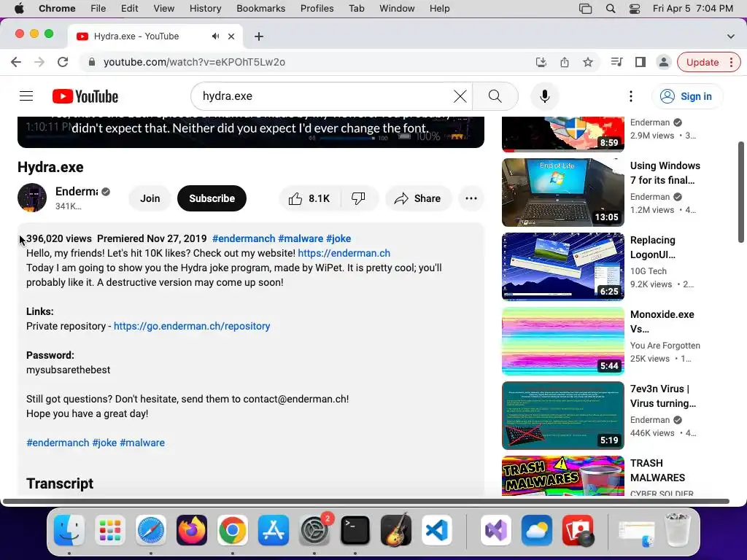This screenshot has width=747, height=560.
Task: Open media control playlist icon in toolbar
Action: (x=616, y=62)
